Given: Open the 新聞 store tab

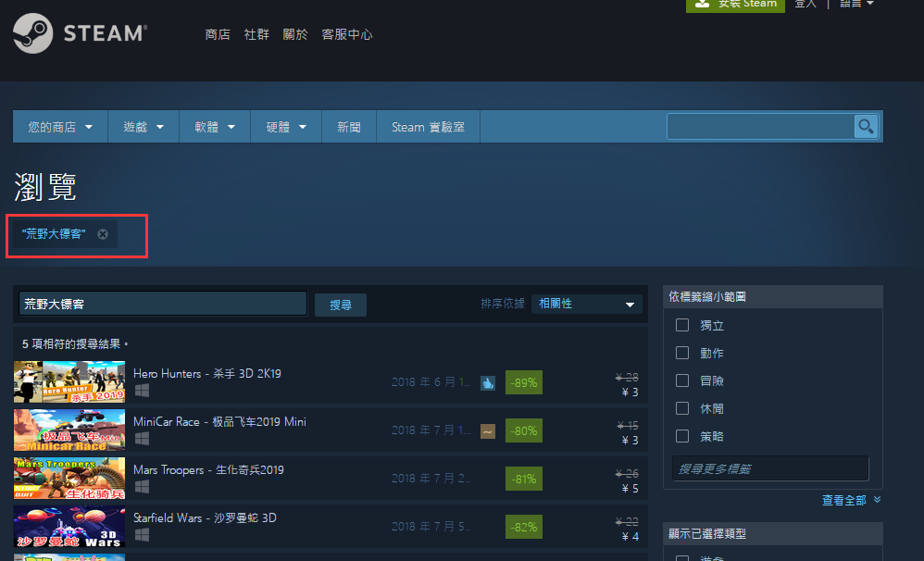Looking at the screenshot, I should point(349,127).
